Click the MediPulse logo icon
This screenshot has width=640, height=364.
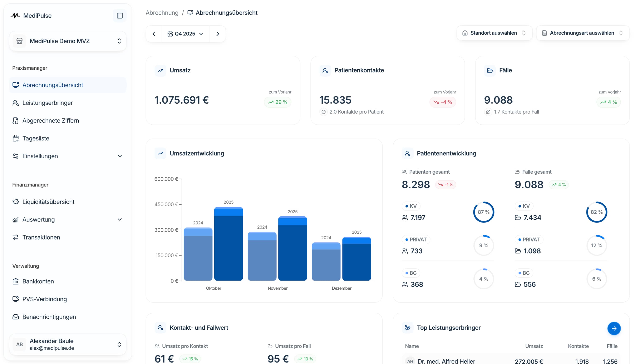(x=15, y=15)
